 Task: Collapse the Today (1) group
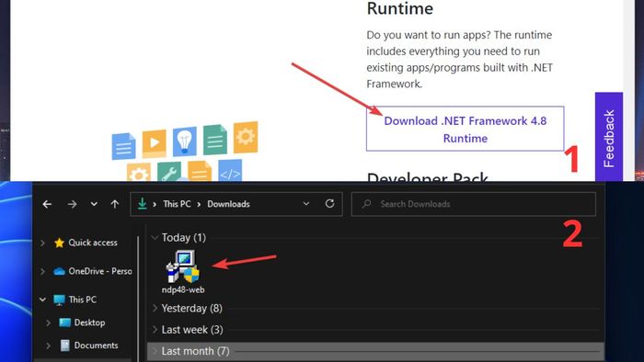pos(155,237)
